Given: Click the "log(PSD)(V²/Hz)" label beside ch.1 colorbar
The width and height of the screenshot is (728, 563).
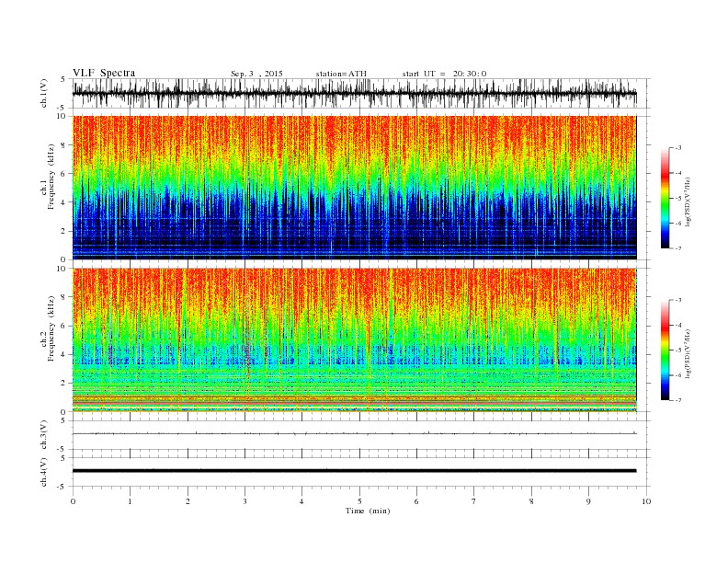Looking at the screenshot, I should 688,201.
